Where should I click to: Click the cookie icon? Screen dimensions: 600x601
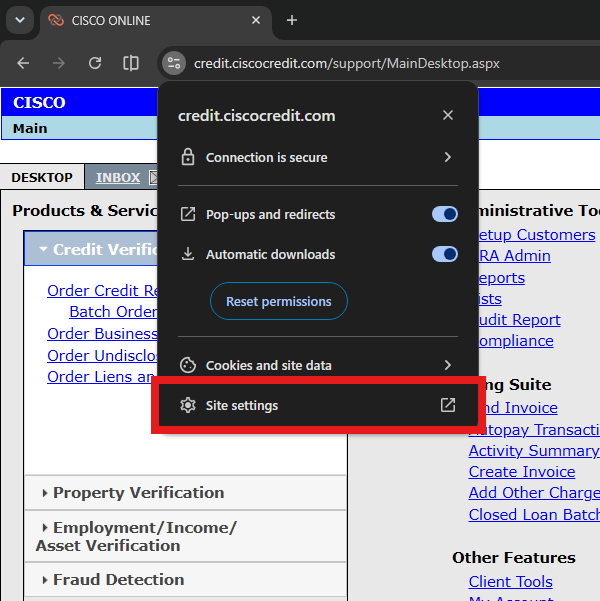click(x=188, y=365)
